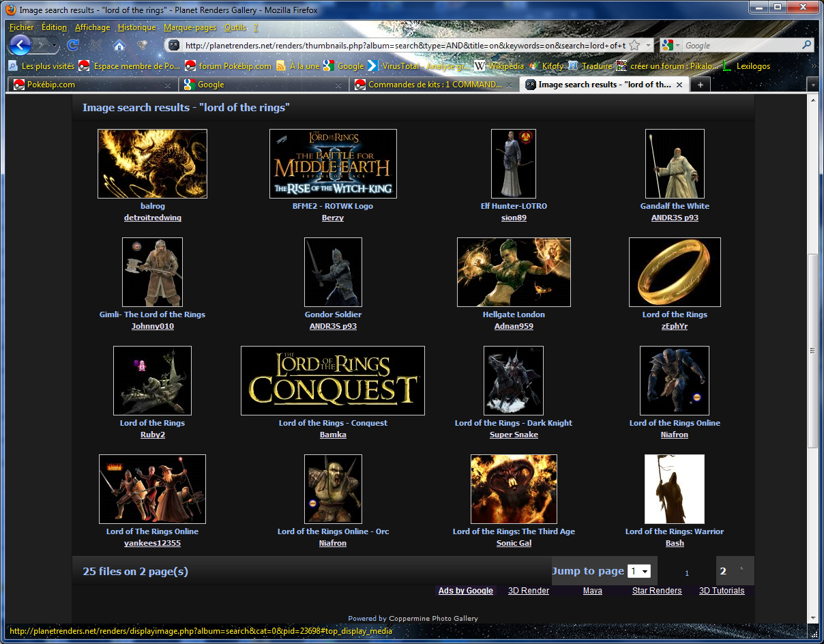This screenshot has height=644, width=824.
Task: Open the Édition menu
Action: point(54,27)
